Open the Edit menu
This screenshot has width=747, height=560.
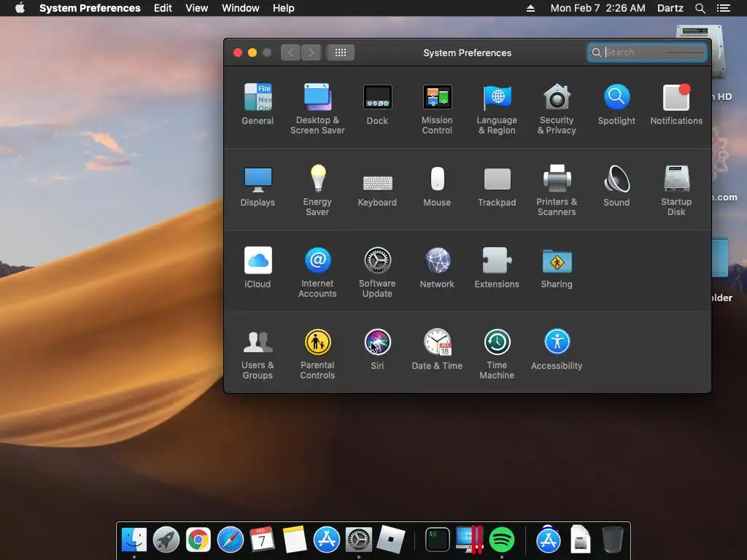pyautogui.click(x=163, y=8)
